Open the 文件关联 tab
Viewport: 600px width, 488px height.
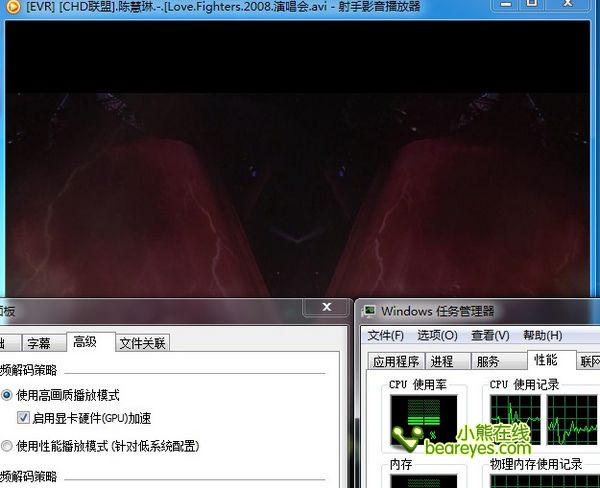[142, 343]
